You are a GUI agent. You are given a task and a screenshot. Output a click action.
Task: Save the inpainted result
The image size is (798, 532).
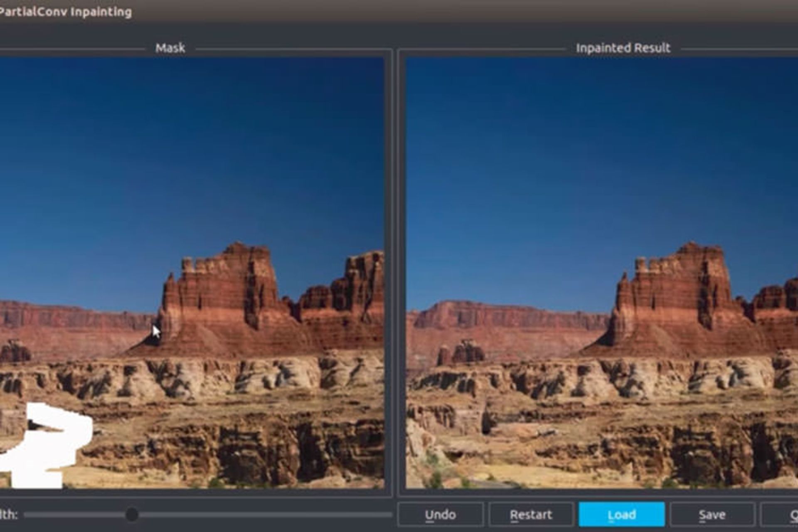[712, 515]
